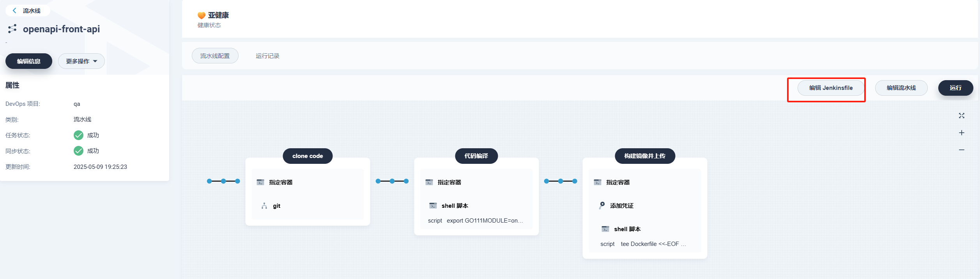Viewport: 980px width, 279px height.
Task: Click the 更多操作 dropdown caret arrow
Action: [95, 61]
